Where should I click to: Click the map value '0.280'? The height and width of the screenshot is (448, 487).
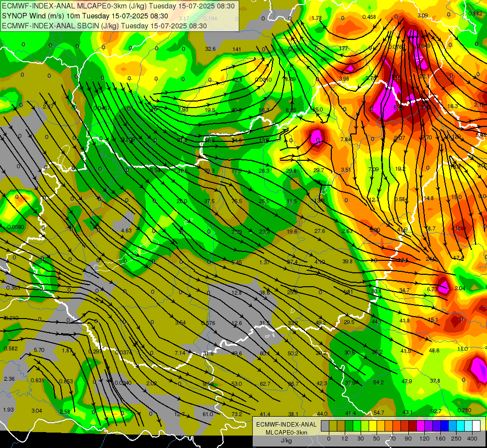point(464,410)
